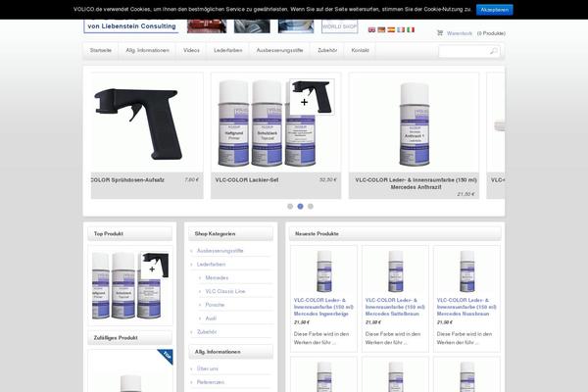Select the second carousel dot
Image resolution: width=588 pixels, height=392 pixels.
[x=300, y=207]
